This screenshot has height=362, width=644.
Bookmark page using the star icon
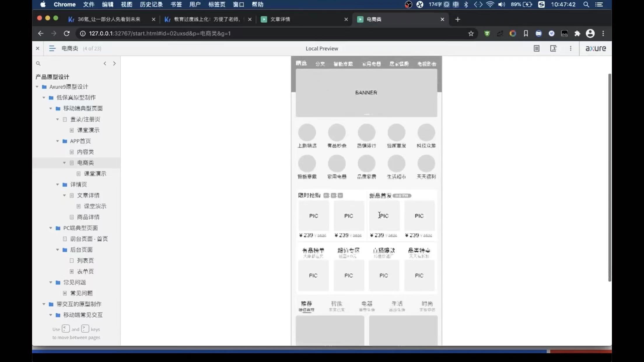tap(471, 34)
